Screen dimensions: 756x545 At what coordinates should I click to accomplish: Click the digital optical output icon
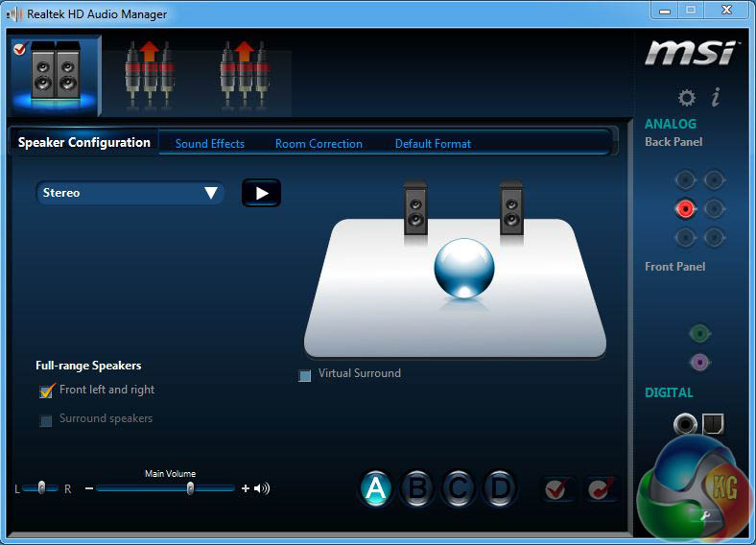[x=713, y=423]
